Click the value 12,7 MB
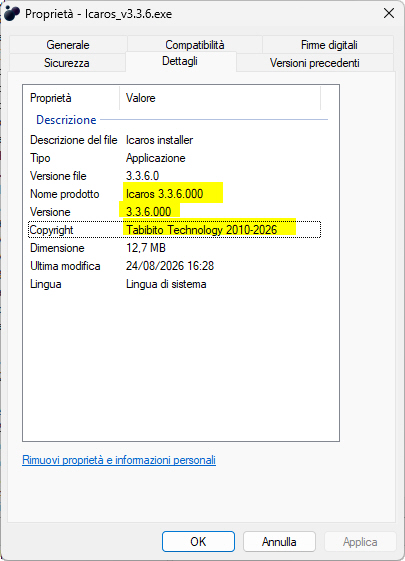 146,248
